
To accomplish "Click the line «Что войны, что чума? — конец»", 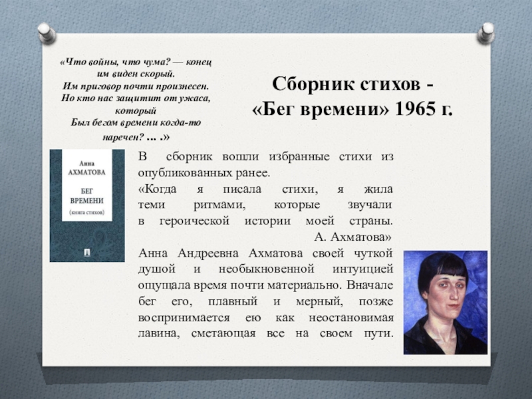I will coord(136,62).
